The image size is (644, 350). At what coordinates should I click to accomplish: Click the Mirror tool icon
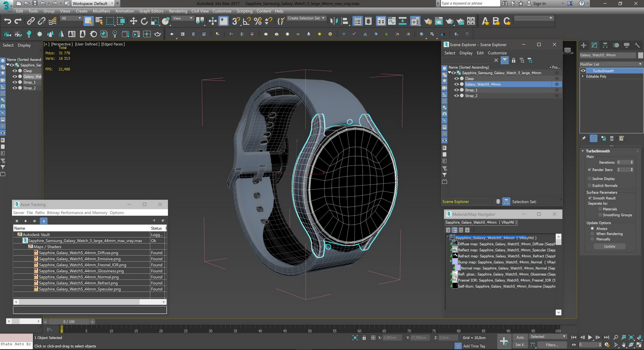click(x=334, y=21)
